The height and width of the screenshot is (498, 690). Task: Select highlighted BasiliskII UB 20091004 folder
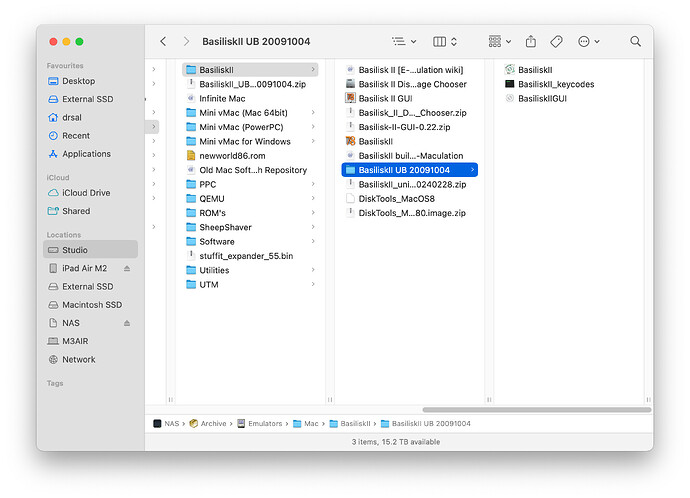(410, 170)
